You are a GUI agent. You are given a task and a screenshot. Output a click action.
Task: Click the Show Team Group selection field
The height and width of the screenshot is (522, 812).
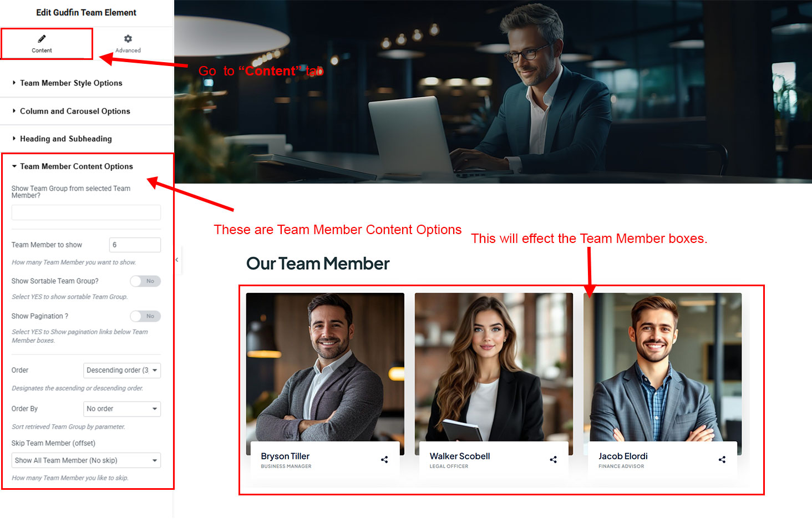(86, 212)
